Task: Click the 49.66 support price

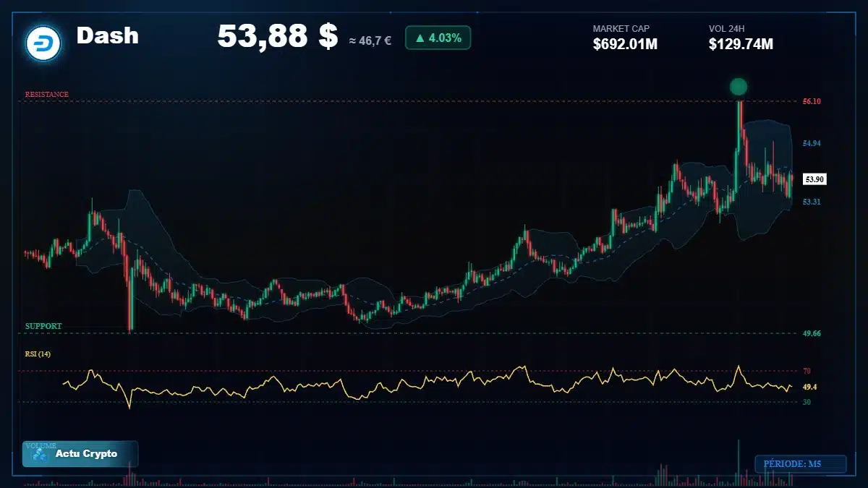Action: tap(812, 334)
